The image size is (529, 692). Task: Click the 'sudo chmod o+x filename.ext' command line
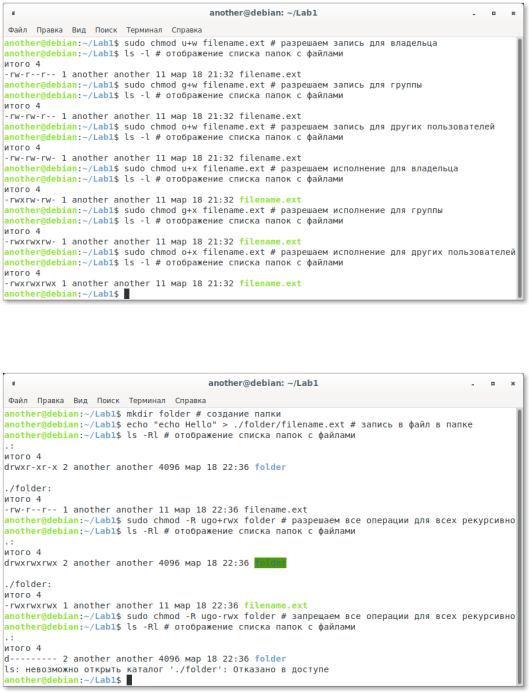[x=260, y=252]
